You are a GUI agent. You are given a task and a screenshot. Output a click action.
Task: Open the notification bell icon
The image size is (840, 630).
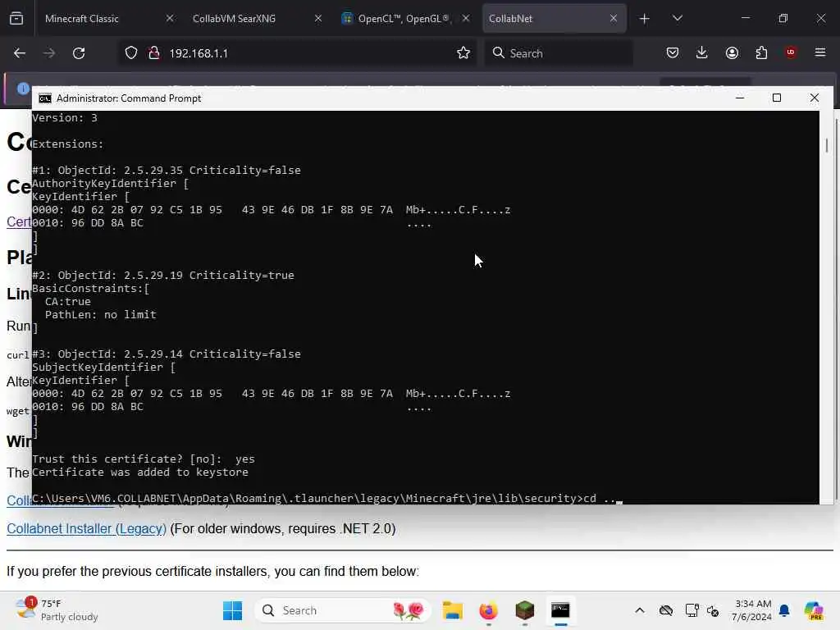784,610
